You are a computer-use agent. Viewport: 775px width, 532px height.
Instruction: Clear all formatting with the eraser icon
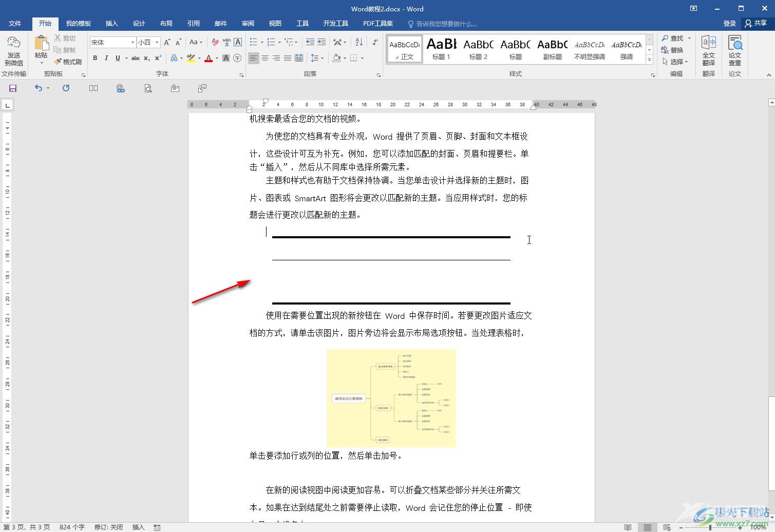pyautogui.click(x=215, y=42)
